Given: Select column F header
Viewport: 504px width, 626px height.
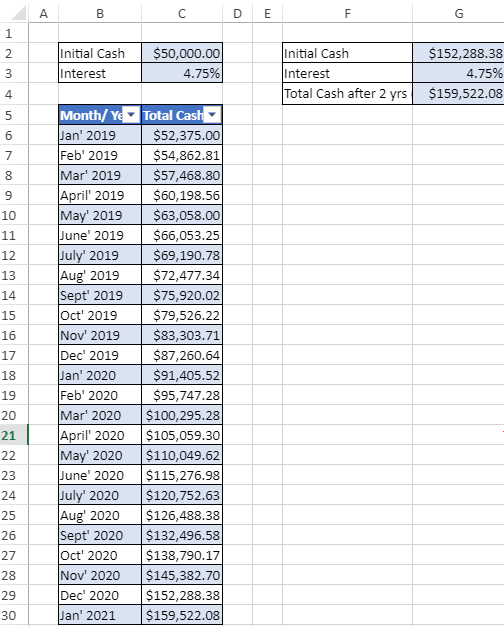Looking at the screenshot, I should 347,13.
